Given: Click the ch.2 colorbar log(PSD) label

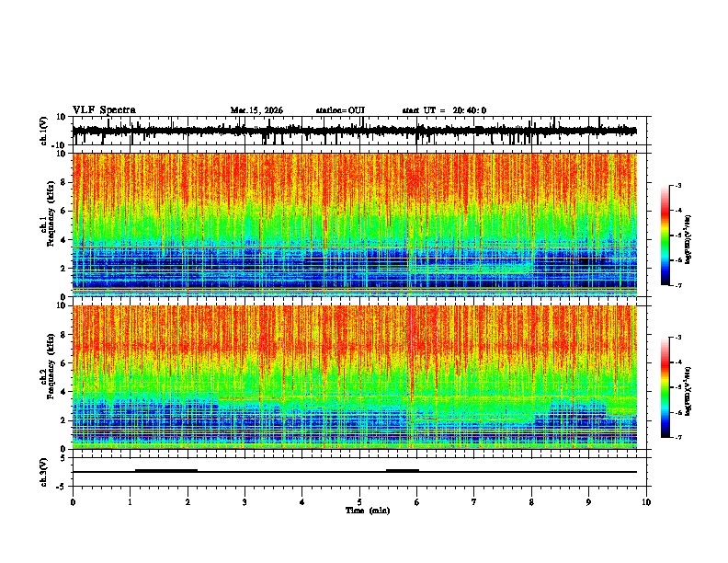Looking at the screenshot, I should pos(688,391).
